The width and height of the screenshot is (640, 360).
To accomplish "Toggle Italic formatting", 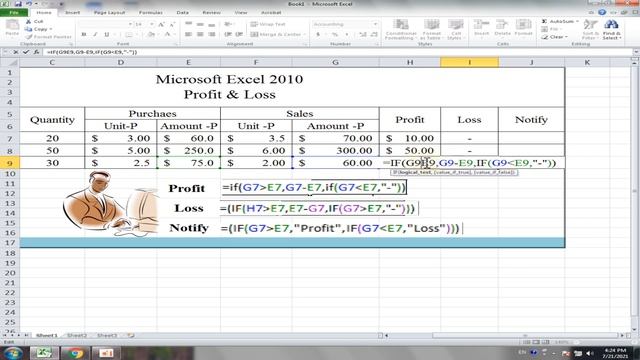I will (x=95, y=35).
